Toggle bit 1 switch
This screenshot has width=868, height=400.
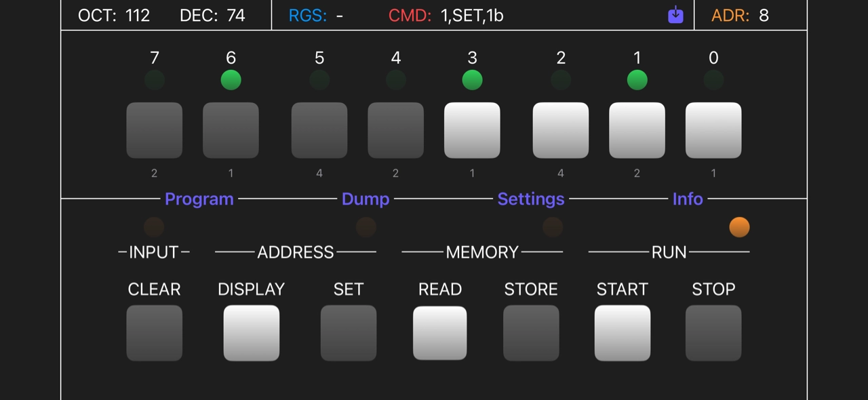[637, 130]
